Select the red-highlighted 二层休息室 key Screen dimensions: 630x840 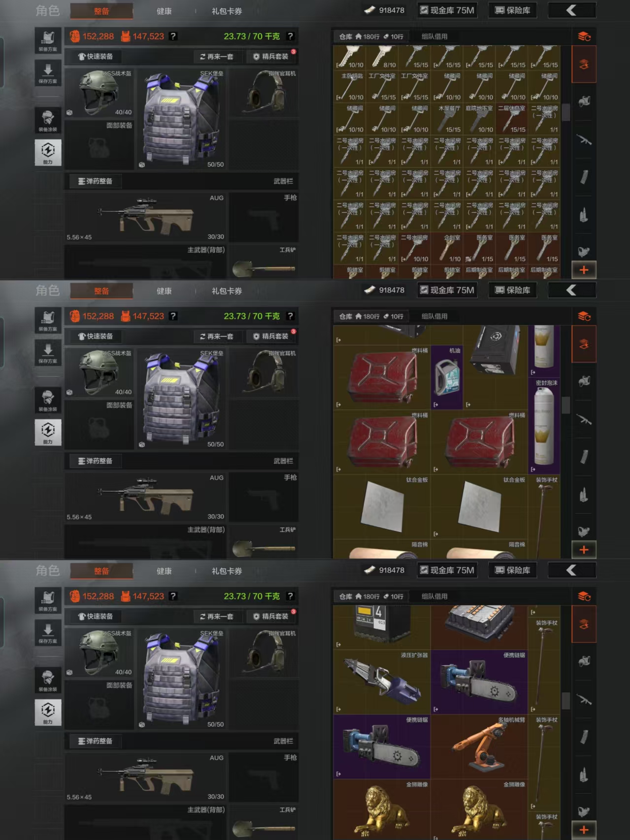(x=512, y=119)
